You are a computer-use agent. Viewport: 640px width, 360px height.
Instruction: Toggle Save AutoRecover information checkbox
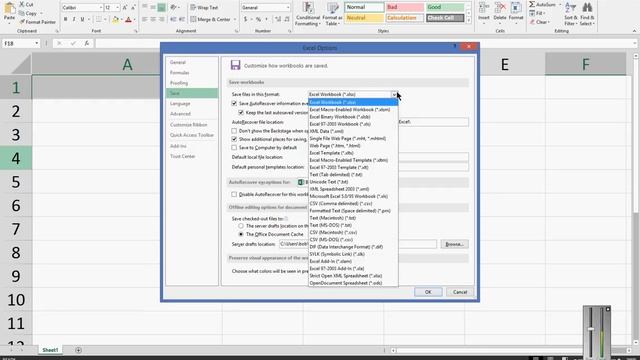[234, 103]
